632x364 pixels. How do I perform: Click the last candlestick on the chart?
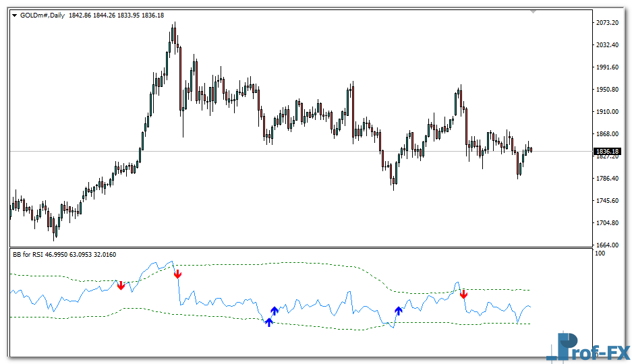click(531, 150)
